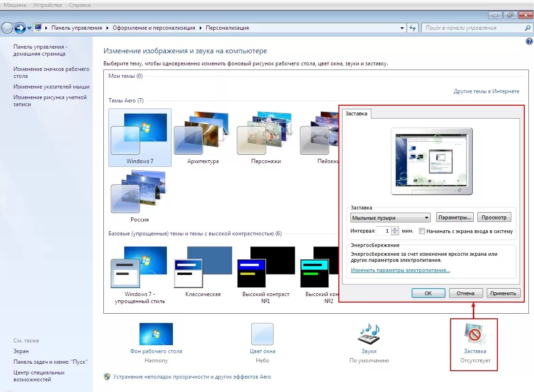
Task: Open Звуки sound scheme icon
Action: click(x=369, y=334)
